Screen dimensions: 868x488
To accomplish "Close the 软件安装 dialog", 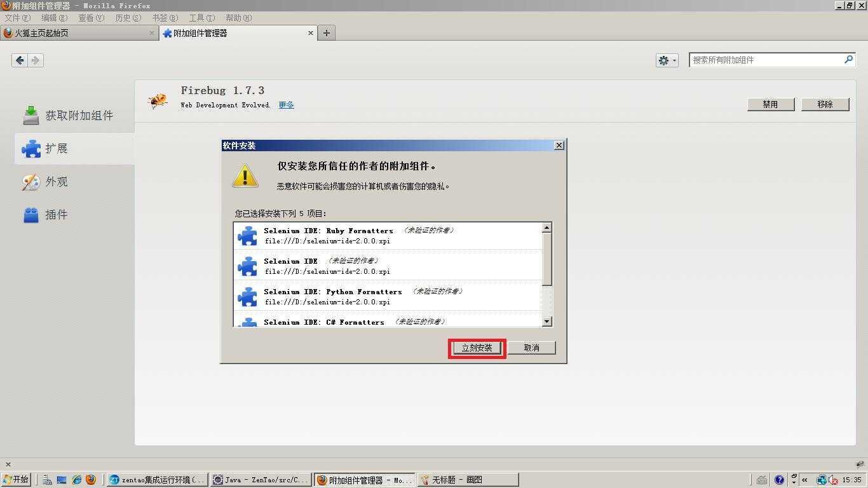I will [x=559, y=146].
